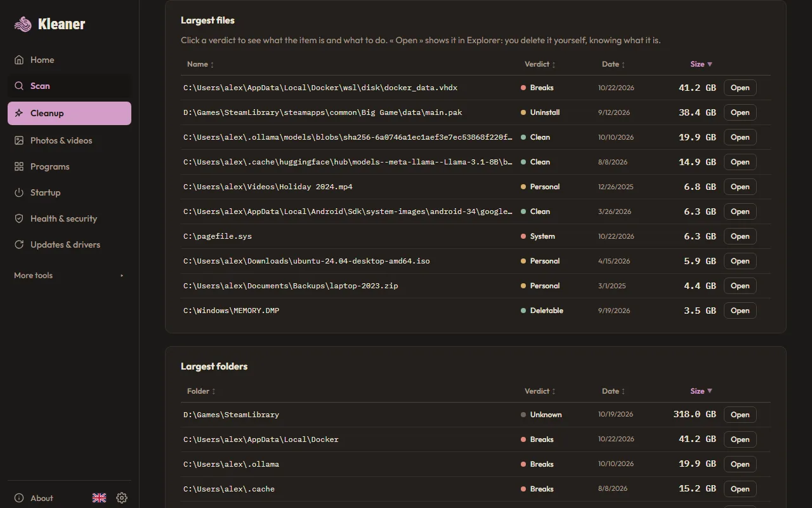Click Open for ubuntu-24.04-desktop-amd64.iso
The height and width of the screenshot is (508, 812).
pos(740,261)
